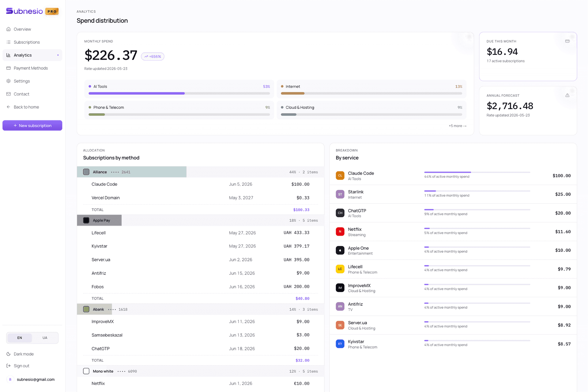Click the Back to home arrow icon
588x392 pixels.
9,107
